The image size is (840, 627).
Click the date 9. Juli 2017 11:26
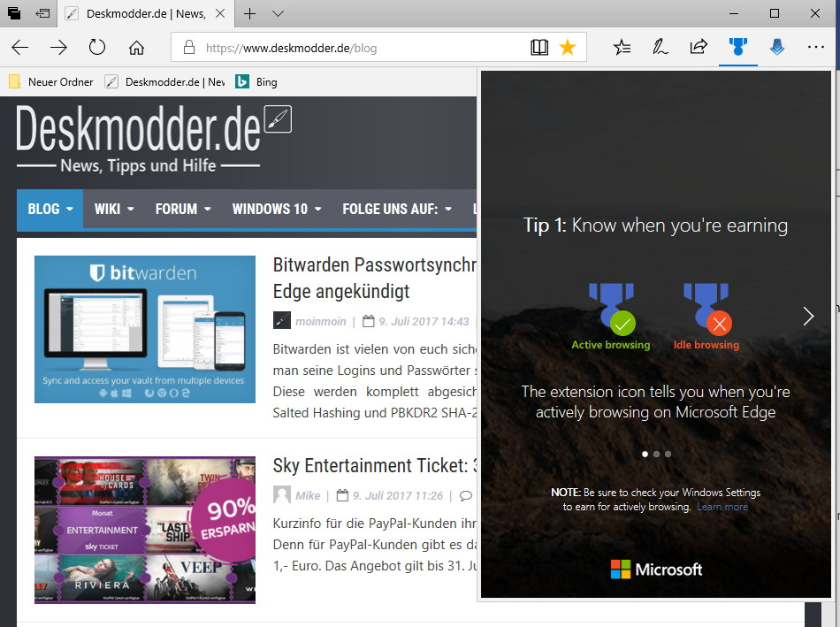pos(398,496)
